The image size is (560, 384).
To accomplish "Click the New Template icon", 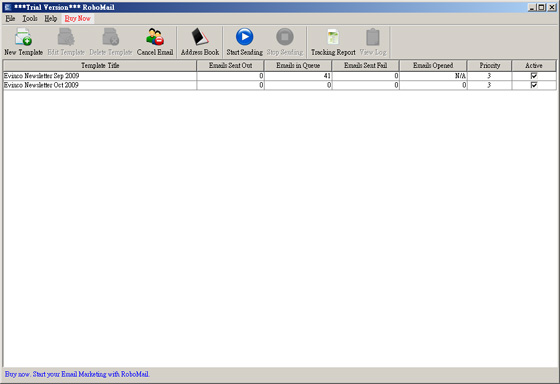I will (x=24, y=37).
